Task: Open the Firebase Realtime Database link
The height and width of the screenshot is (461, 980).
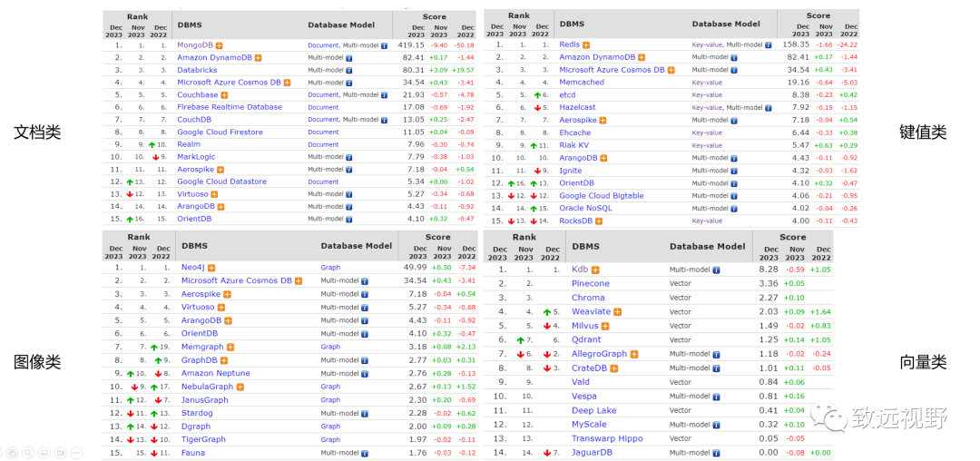Action: (x=230, y=107)
